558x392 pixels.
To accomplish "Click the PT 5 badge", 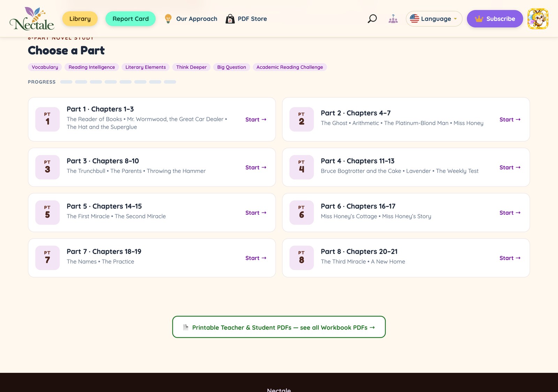I will [47, 213].
